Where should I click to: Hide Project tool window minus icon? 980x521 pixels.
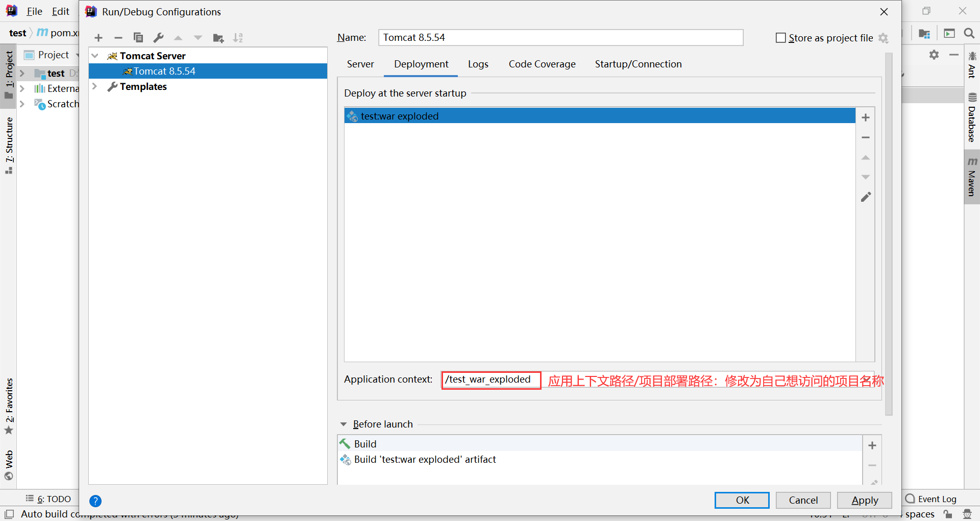click(954, 55)
